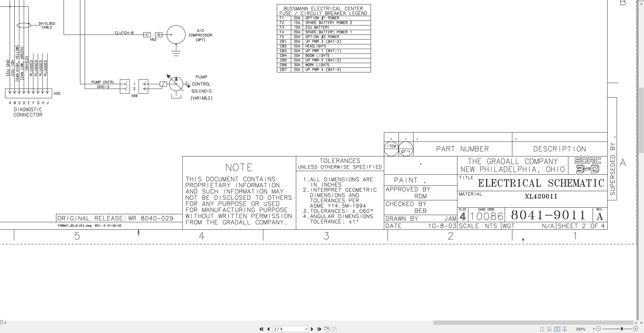This screenshot has width=644, height=333.
Task: Click the DRAWN BY JAM field
Action: tap(421, 218)
